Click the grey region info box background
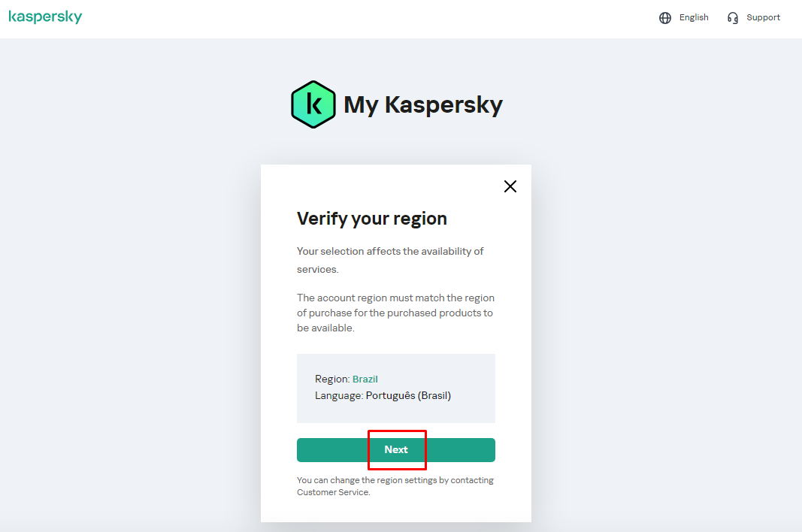The width and height of the screenshot is (802, 532). 466,412
